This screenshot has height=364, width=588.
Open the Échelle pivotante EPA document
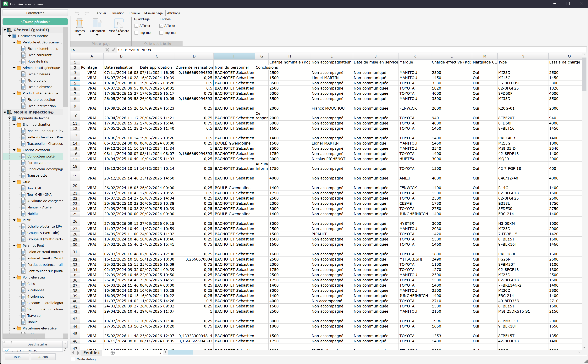tap(45, 226)
